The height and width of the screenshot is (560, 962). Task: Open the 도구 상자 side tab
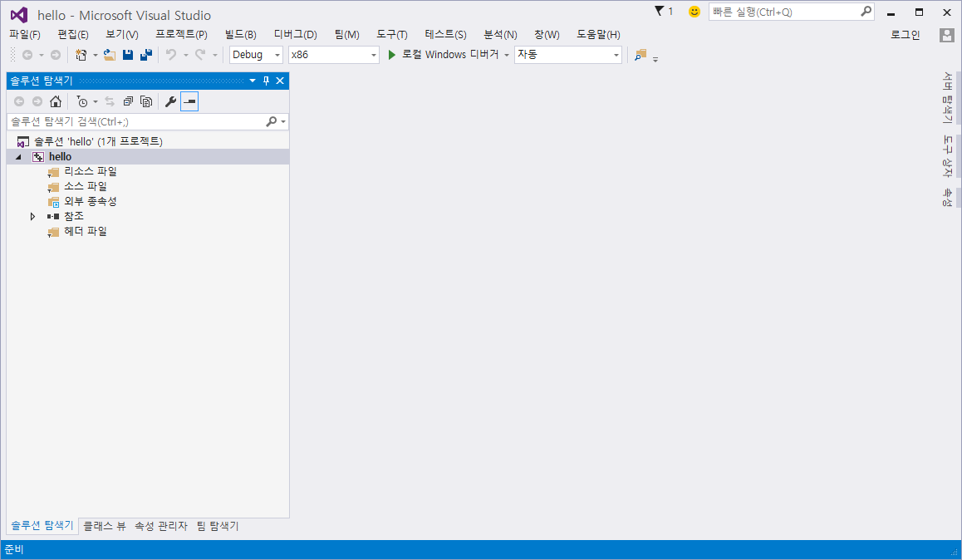[947, 156]
